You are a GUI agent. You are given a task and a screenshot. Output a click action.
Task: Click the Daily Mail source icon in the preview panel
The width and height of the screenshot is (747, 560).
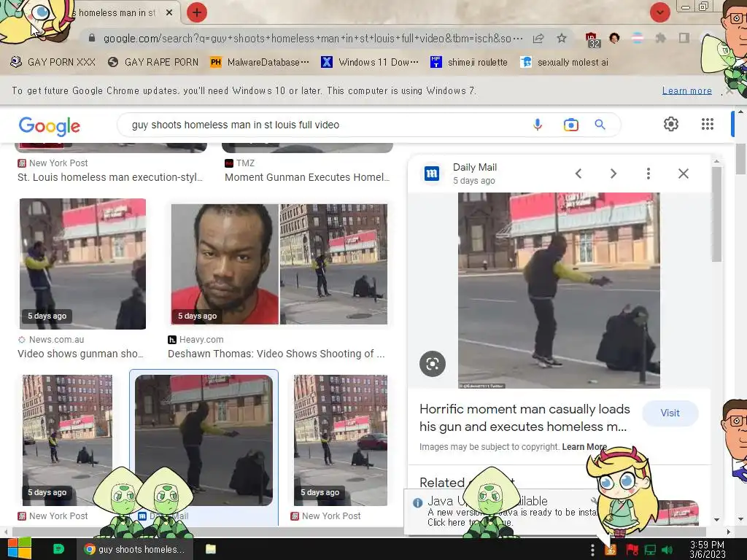432,174
